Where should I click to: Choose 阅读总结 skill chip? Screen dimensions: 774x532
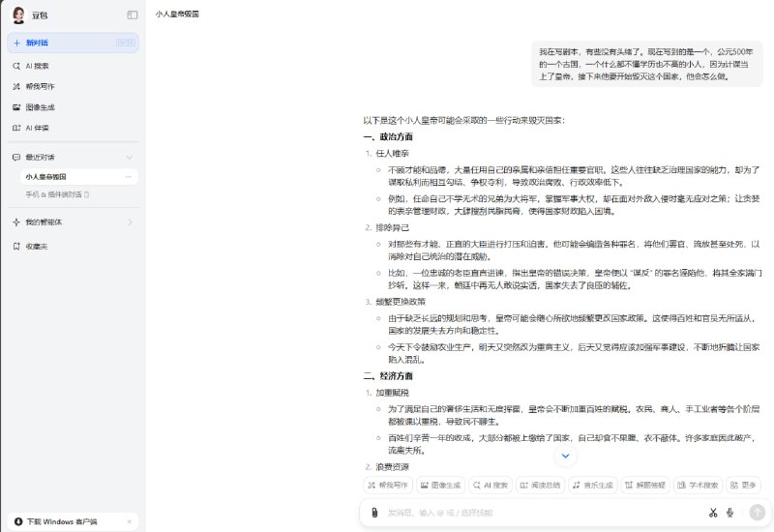click(541, 486)
